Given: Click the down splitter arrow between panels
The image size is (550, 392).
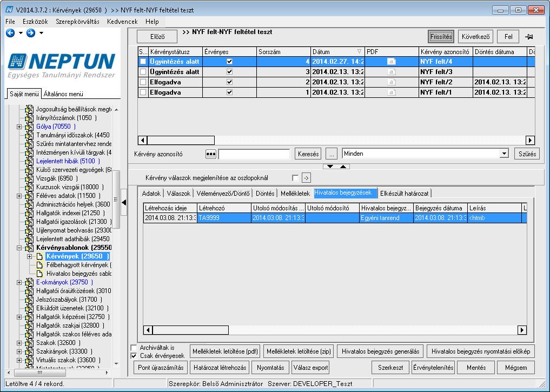Looking at the screenshot, I should click(x=330, y=166).
